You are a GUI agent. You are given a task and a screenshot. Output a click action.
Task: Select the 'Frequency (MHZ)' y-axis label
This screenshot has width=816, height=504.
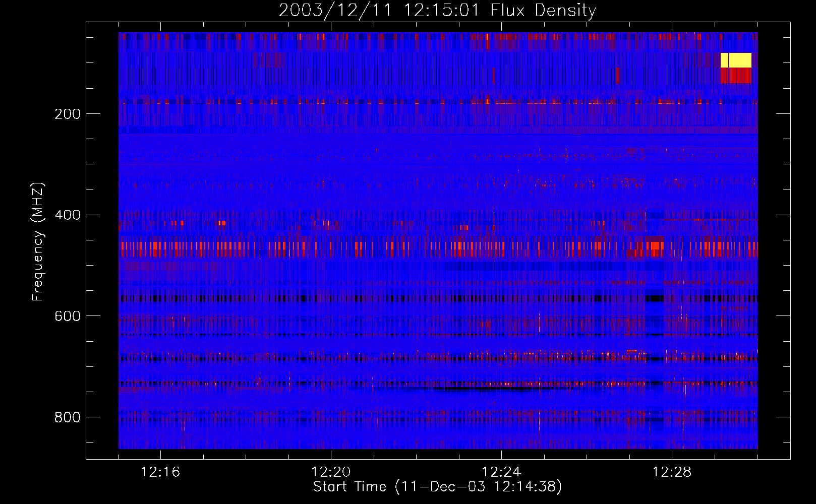pos(38,241)
